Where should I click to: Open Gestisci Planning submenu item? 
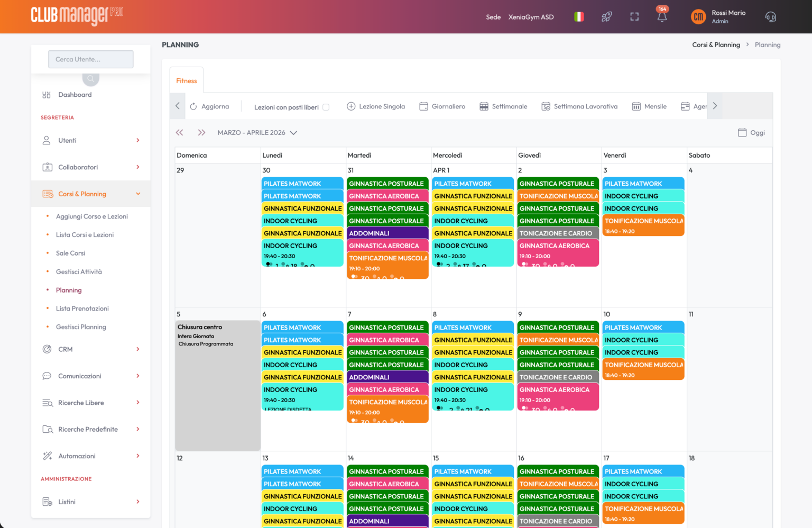(x=81, y=327)
